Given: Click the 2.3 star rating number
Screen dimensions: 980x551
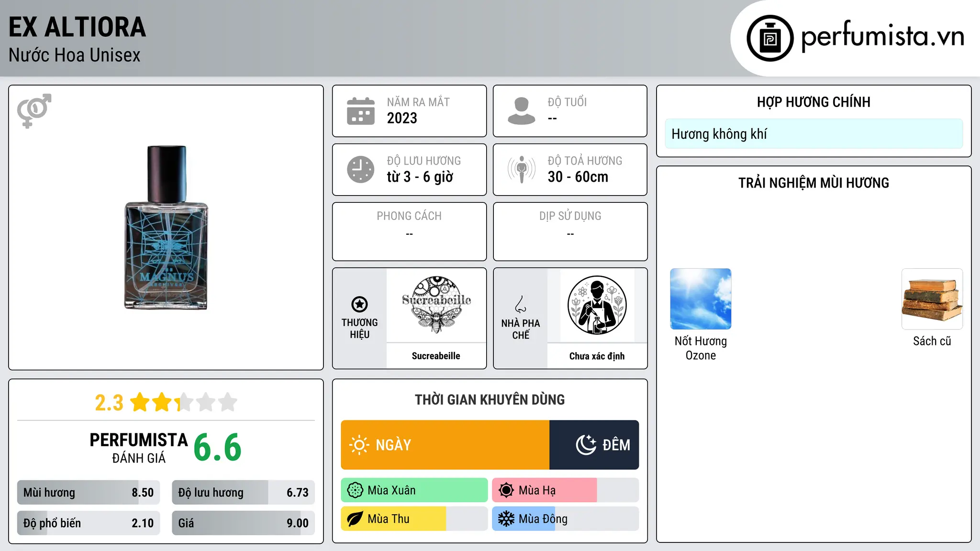Looking at the screenshot, I should [x=109, y=403].
